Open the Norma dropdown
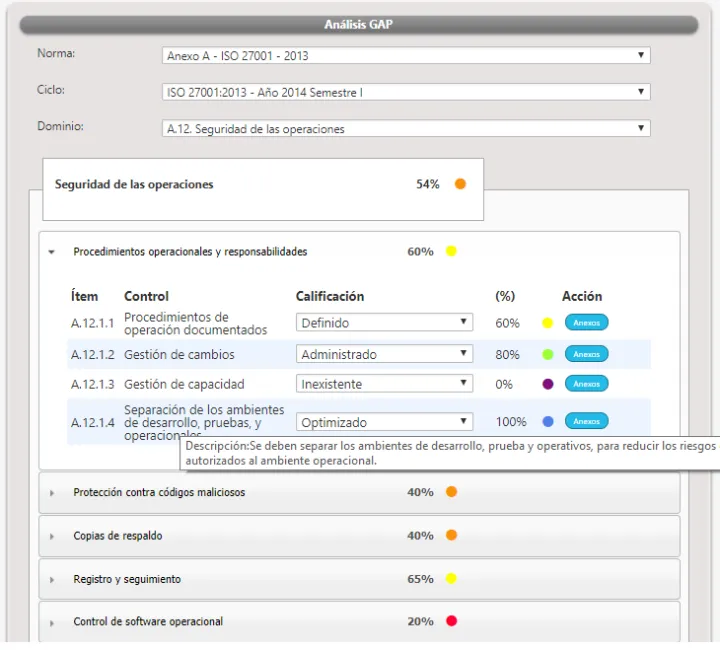 (x=406, y=56)
